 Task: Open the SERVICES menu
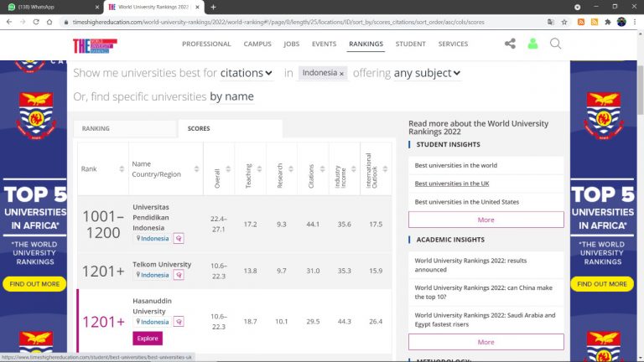453,44
